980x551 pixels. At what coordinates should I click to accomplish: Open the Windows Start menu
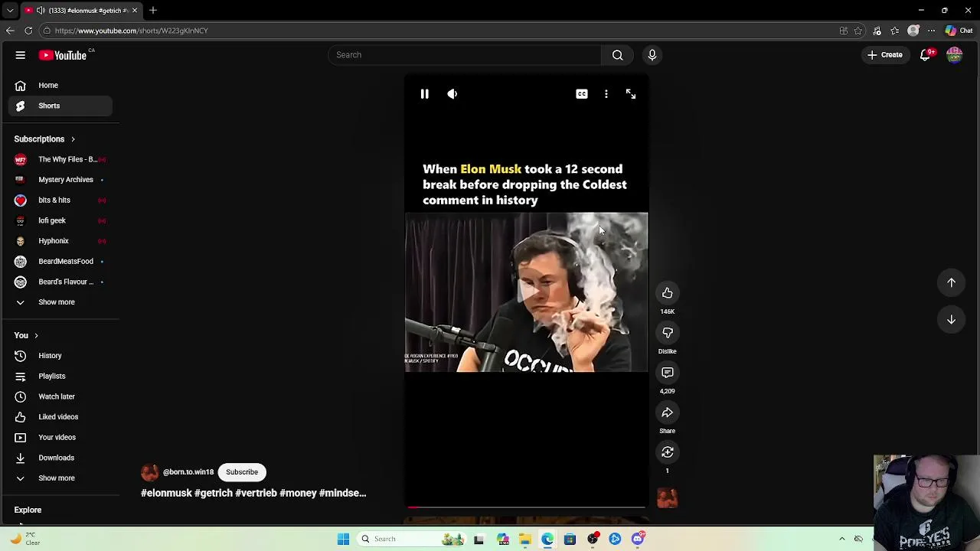click(344, 539)
